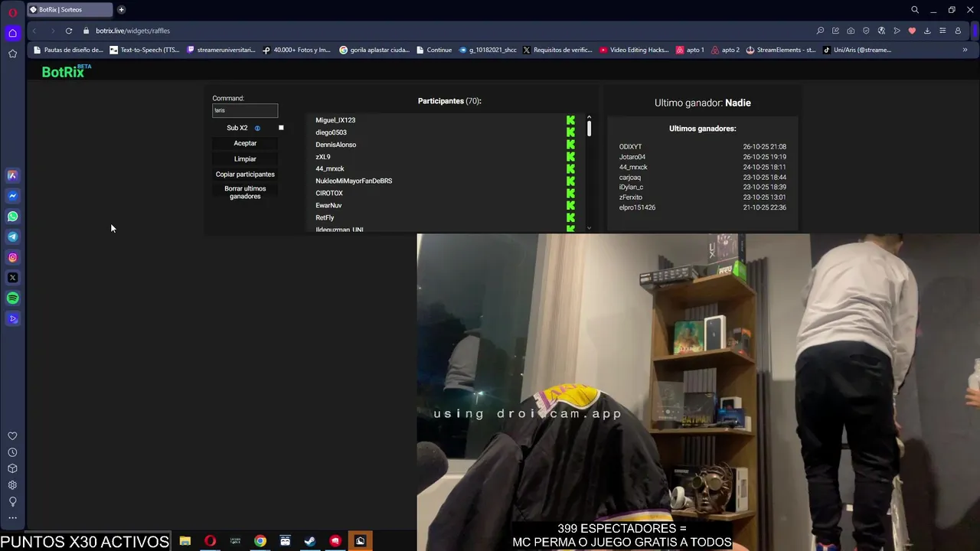
Task: Open the sidebar settings gear
Action: [x=12, y=485]
